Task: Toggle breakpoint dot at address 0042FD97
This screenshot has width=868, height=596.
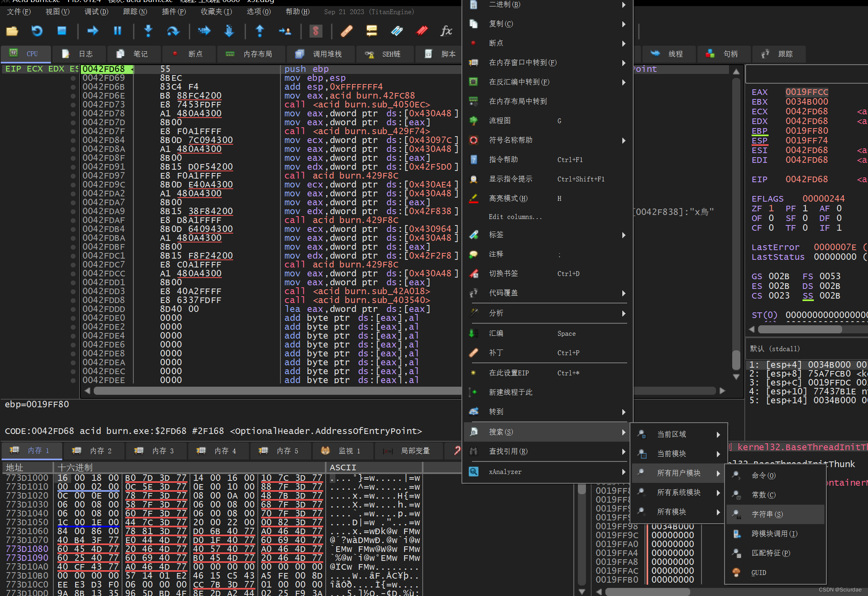Action: [x=73, y=176]
